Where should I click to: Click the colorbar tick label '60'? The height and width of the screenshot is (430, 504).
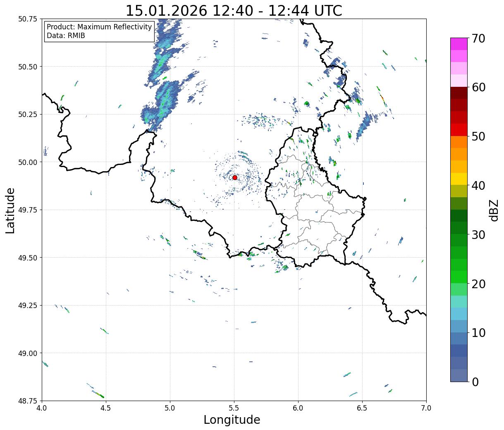pyautogui.click(x=478, y=87)
